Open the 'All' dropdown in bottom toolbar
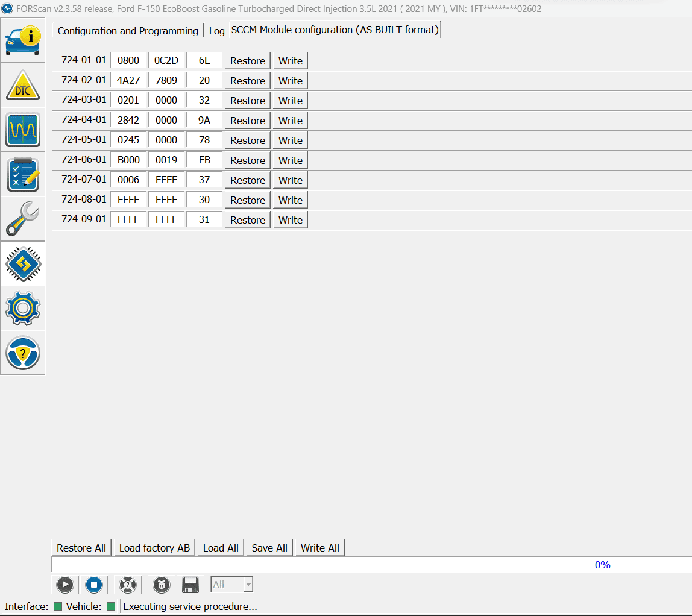Screen dimensions: 692x616 coord(231,585)
